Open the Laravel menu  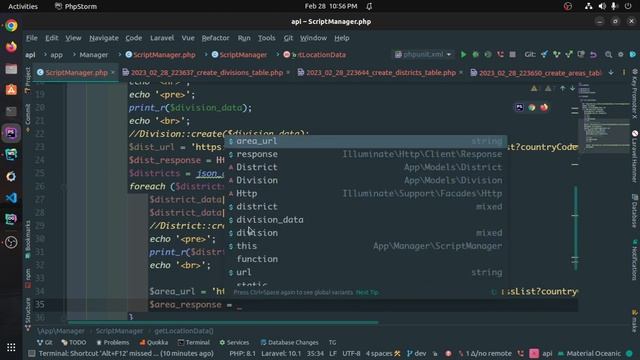162,38
